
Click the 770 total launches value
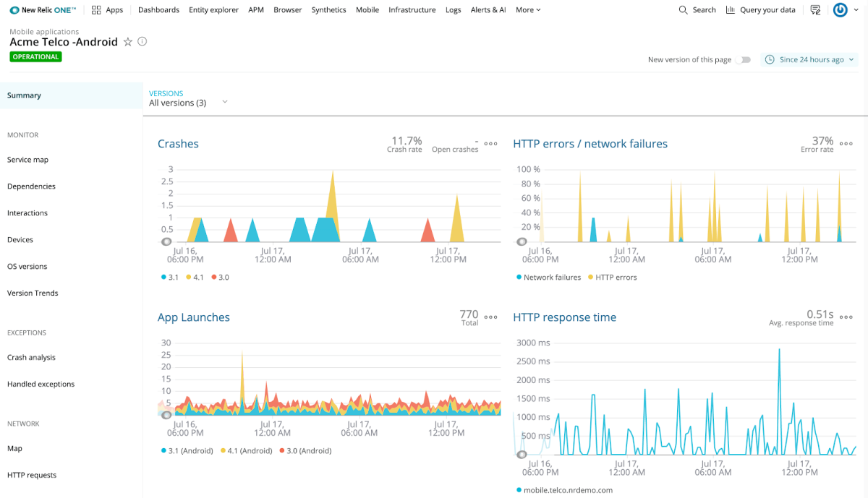coord(469,314)
